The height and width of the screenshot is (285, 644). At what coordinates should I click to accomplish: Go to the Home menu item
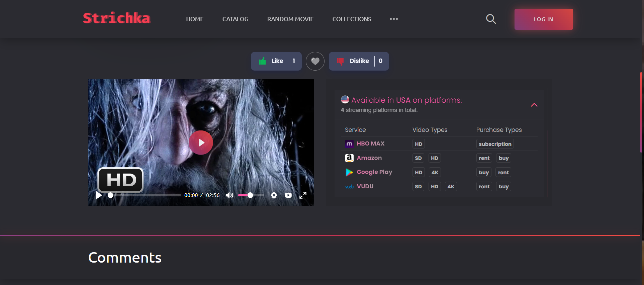click(195, 19)
